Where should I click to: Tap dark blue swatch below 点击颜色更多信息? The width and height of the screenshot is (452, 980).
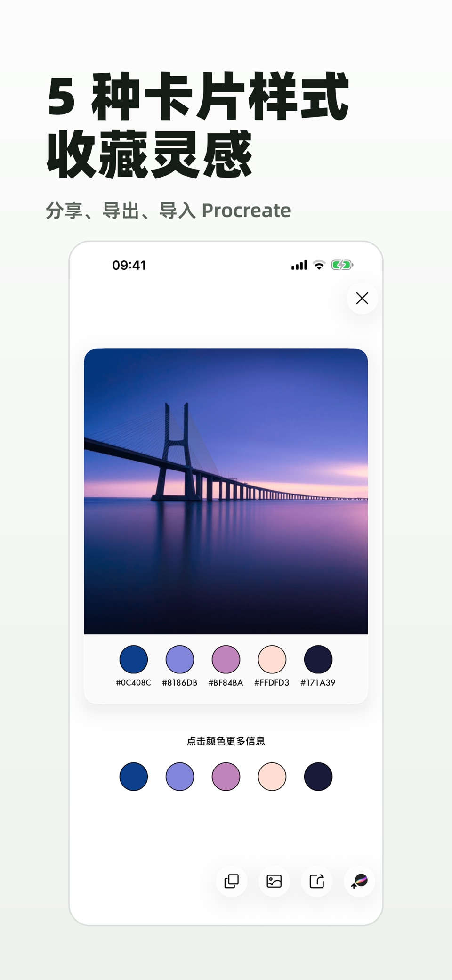134,777
